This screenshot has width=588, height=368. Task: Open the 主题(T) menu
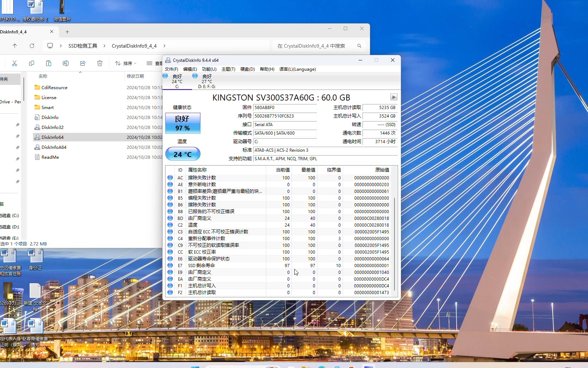click(x=228, y=69)
